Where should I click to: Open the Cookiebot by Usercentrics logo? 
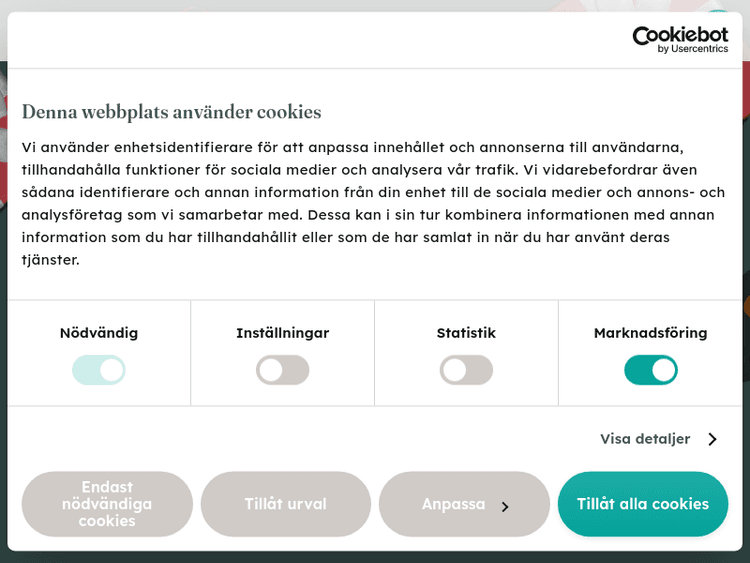click(x=680, y=36)
